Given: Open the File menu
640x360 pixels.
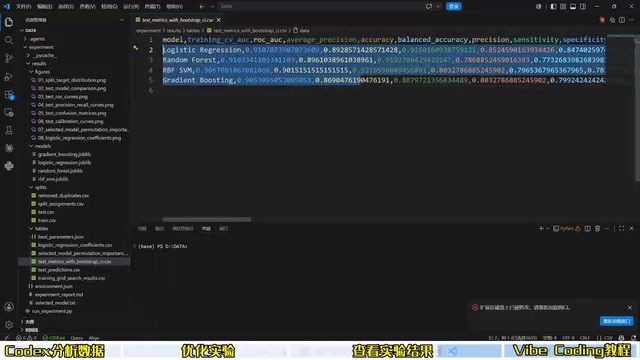Looking at the screenshot, I should [x=24, y=7].
